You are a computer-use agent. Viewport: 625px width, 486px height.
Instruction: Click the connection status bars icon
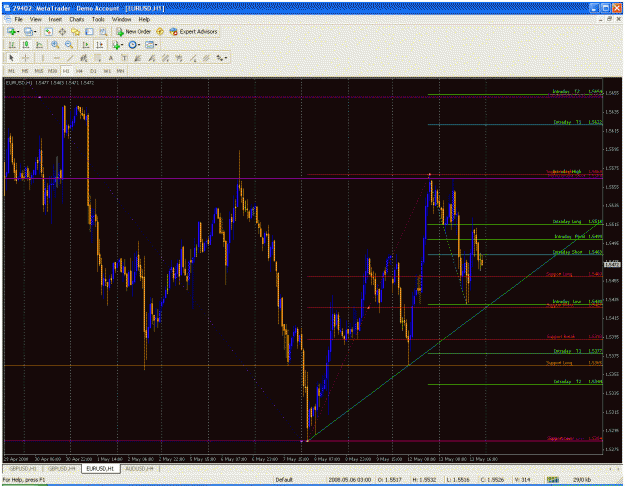(552, 480)
